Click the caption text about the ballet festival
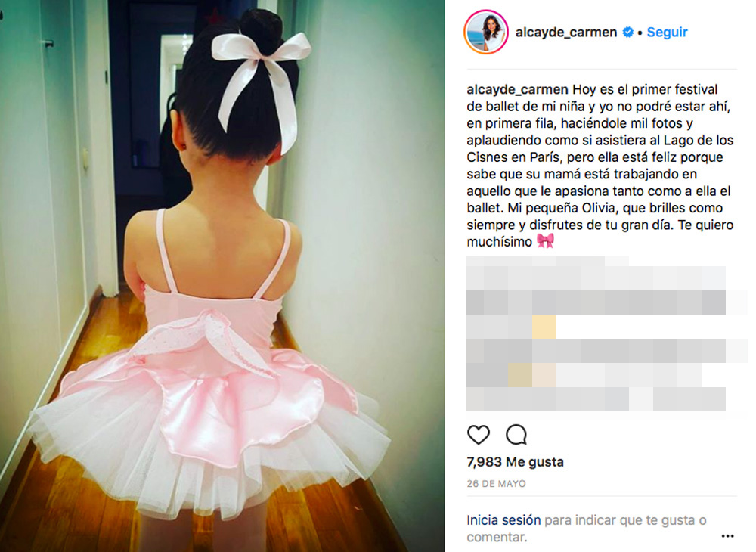Viewport: 756px width, 552px height. (600, 166)
